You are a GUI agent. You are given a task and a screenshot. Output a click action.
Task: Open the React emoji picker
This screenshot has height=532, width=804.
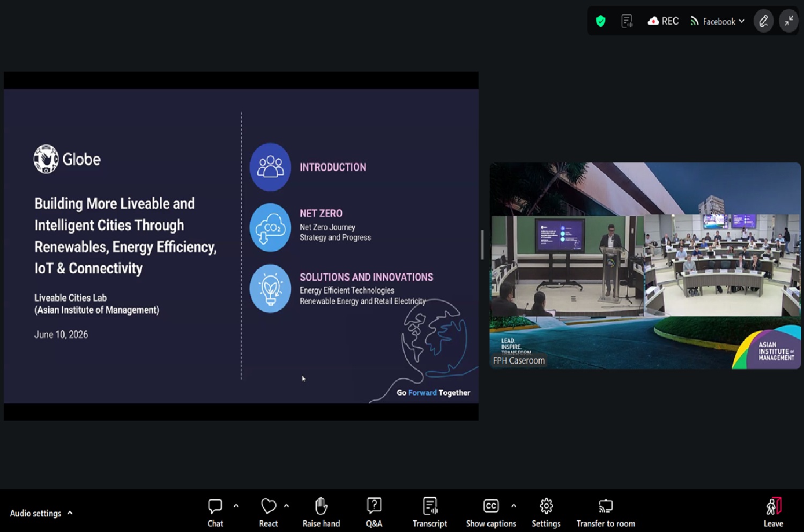pos(269,513)
